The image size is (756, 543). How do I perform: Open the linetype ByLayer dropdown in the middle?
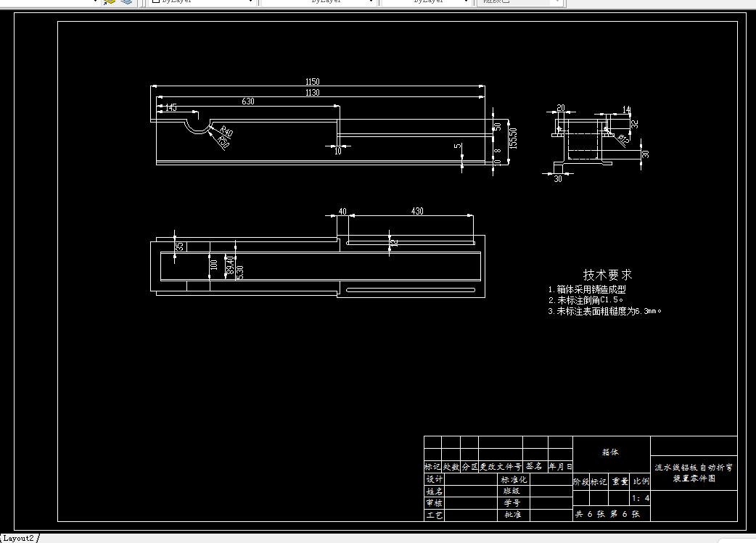(318, 2)
